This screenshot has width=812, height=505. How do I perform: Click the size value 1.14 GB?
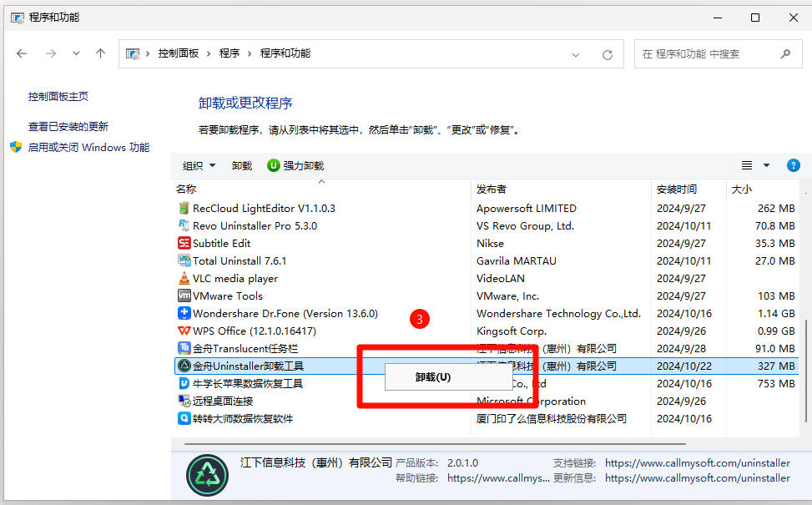[x=776, y=313]
